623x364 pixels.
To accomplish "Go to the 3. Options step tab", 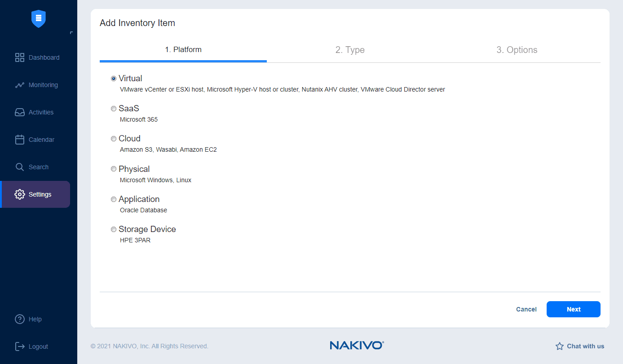I will coord(517,50).
